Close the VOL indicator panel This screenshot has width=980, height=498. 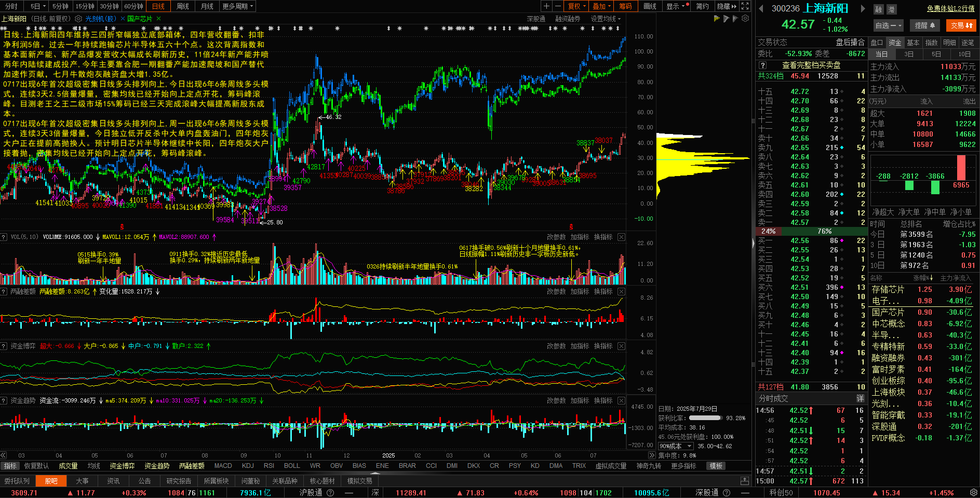pyautogui.click(x=621, y=237)
